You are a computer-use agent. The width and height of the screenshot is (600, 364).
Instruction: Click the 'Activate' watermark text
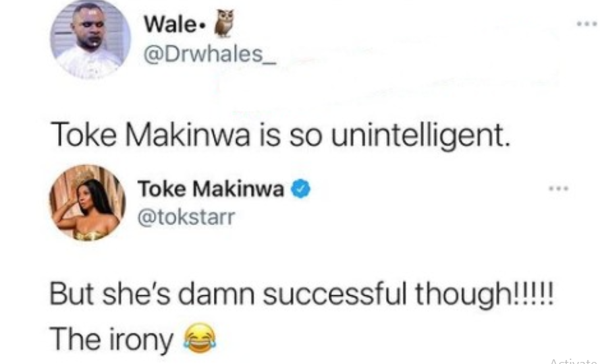click(x=574, y=361)
